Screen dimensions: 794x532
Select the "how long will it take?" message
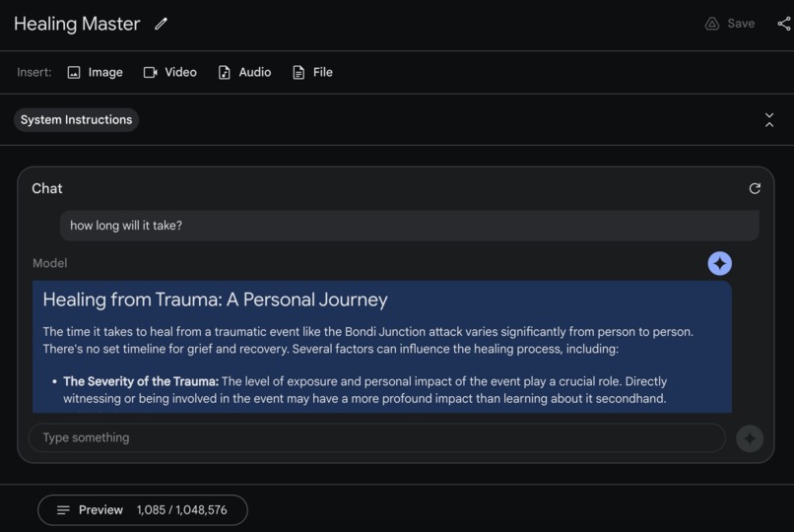(x=409, y=226)
